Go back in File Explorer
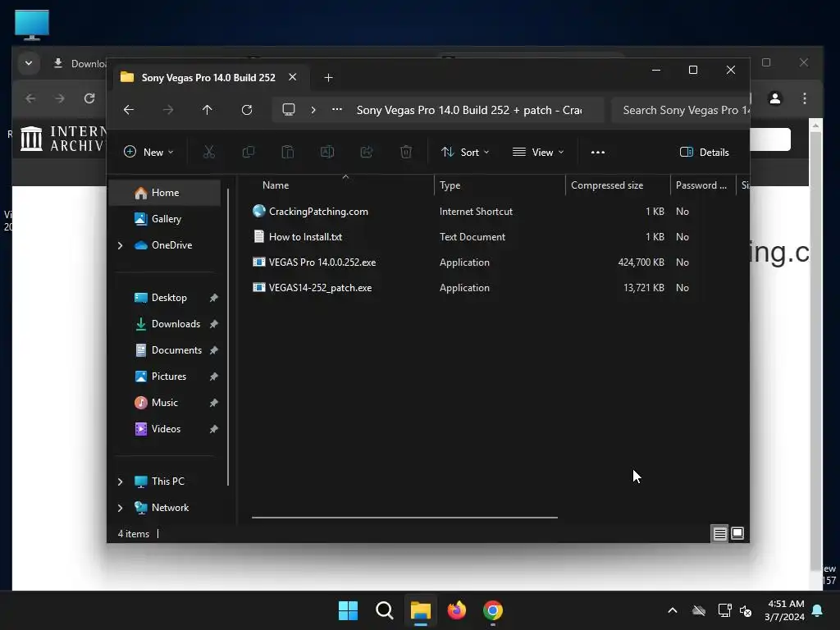The height and width of the screenshot is (630, 840). pyautogui.click(x=129, y=110)
